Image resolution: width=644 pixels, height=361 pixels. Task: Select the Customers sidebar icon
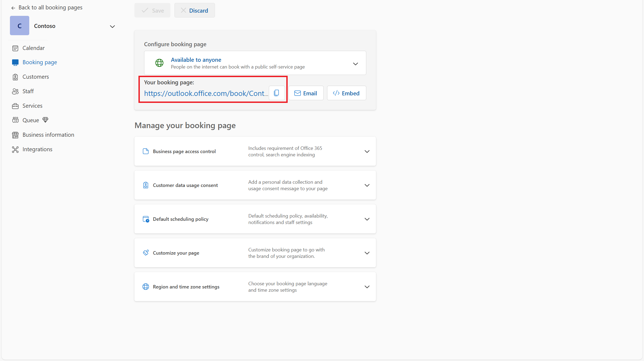coord(15,77)
